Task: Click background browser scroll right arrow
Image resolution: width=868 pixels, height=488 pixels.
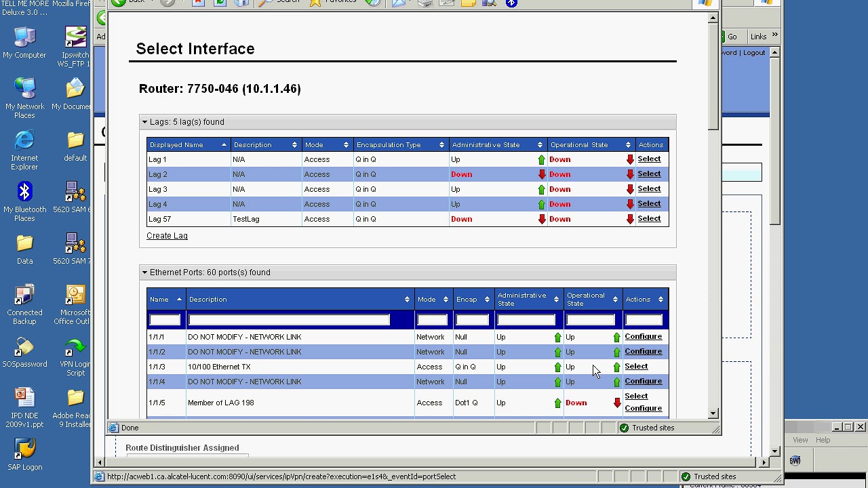Action: pos(764,462)
